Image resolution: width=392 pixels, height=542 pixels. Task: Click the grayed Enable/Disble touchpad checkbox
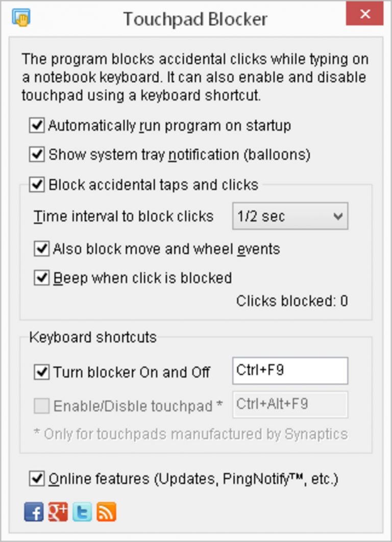tap(41, 406)
